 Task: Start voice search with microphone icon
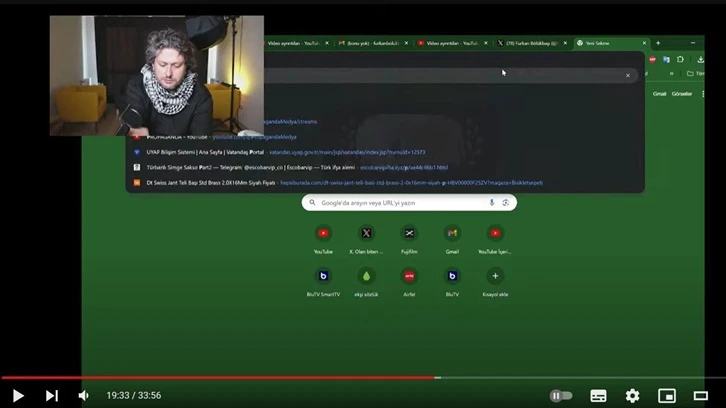492,203
